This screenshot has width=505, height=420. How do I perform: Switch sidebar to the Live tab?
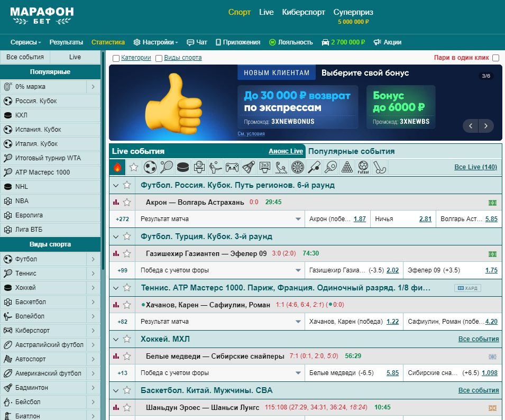75,57
